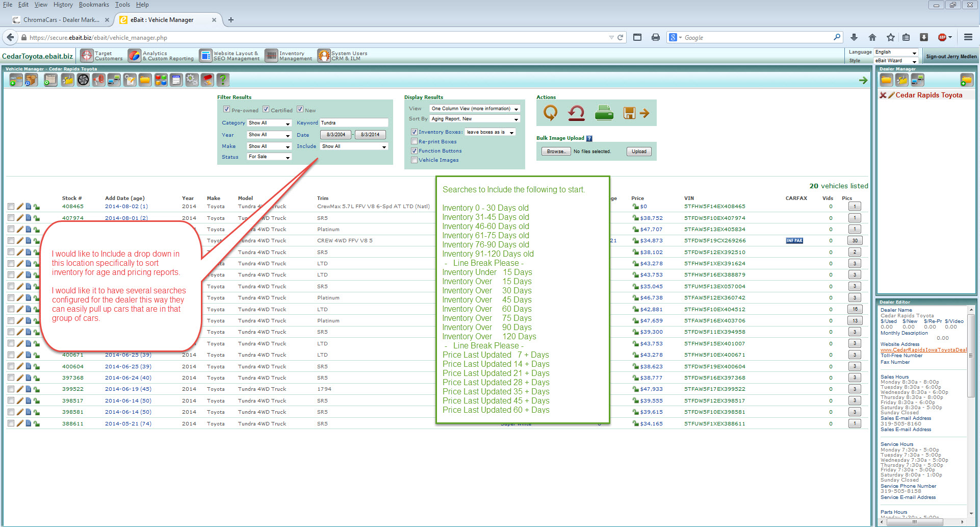Click Sign-out Jerry Medlen
Image resolution: width=980 pixels, height=527 pixels.
point(951,57)
